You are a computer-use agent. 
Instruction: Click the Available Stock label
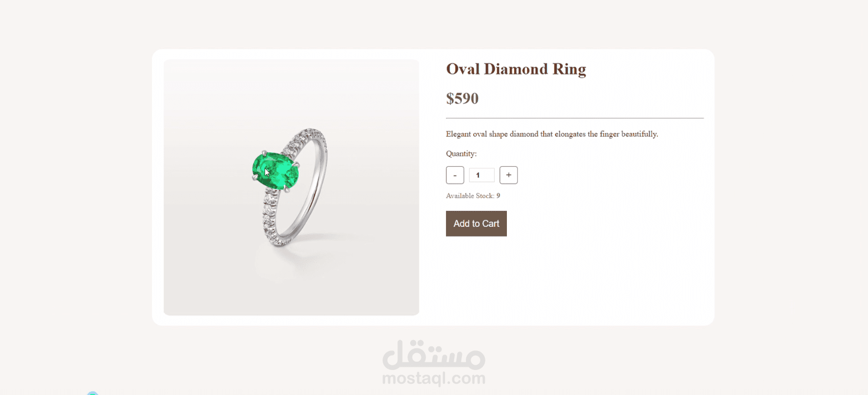click(x=470, y=196)
